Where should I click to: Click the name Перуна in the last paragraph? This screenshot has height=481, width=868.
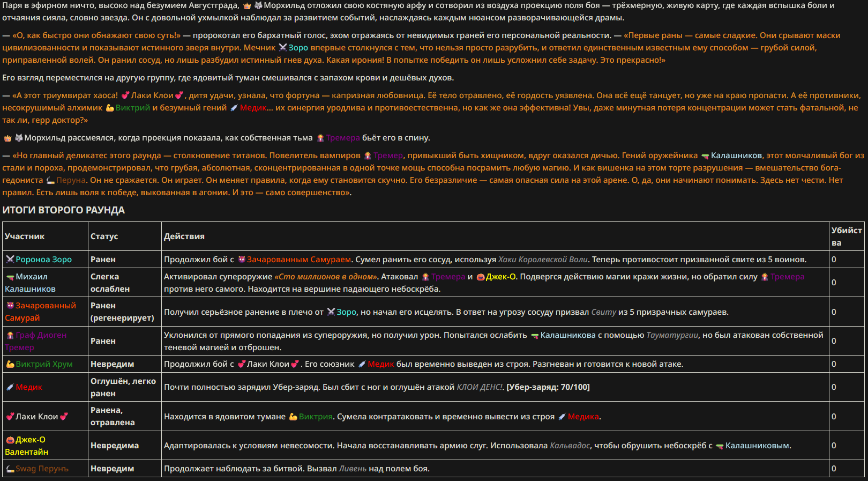[x=71, y=180]
